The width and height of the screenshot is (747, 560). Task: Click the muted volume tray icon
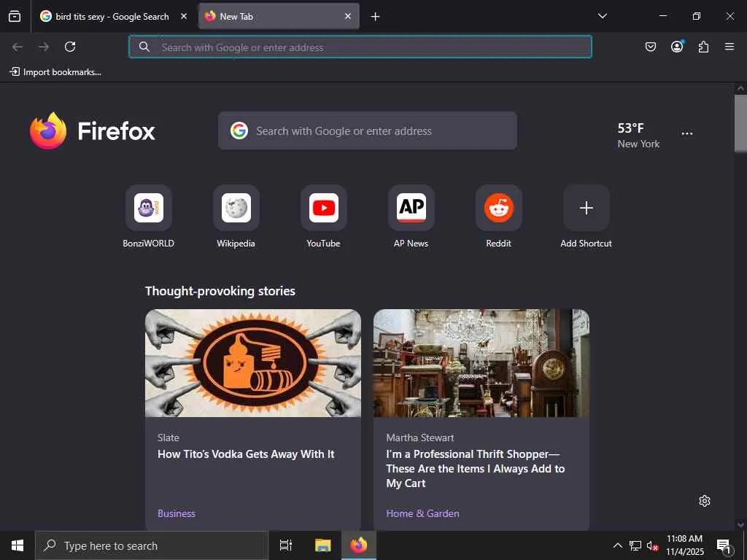point(652,545)
